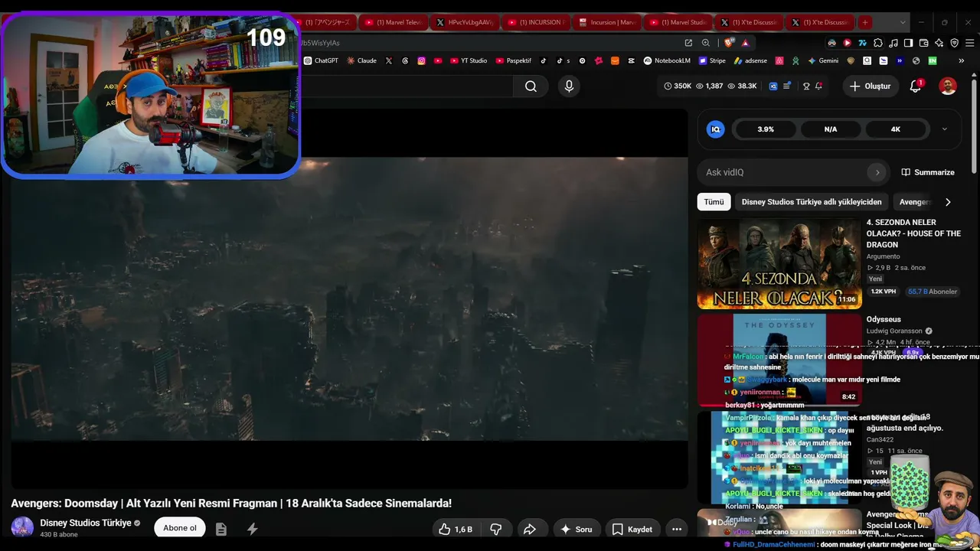Click the lightning bolt icon beside Abone ol

[252, 529]
